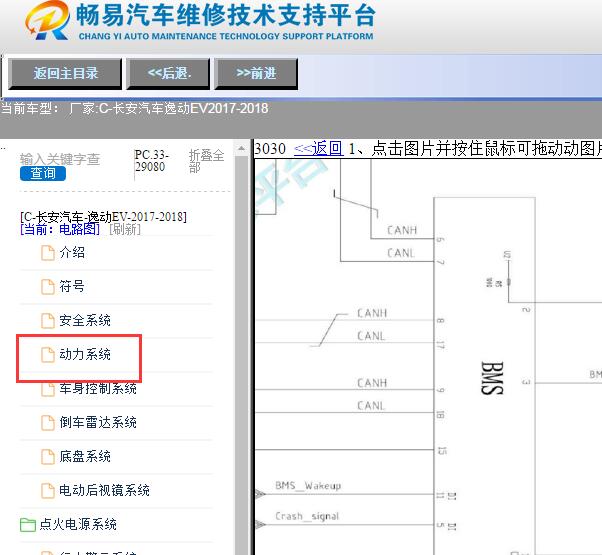602x555 pixels.
Task: Go forward with the >>前进 button
Action: coord(256,74)
